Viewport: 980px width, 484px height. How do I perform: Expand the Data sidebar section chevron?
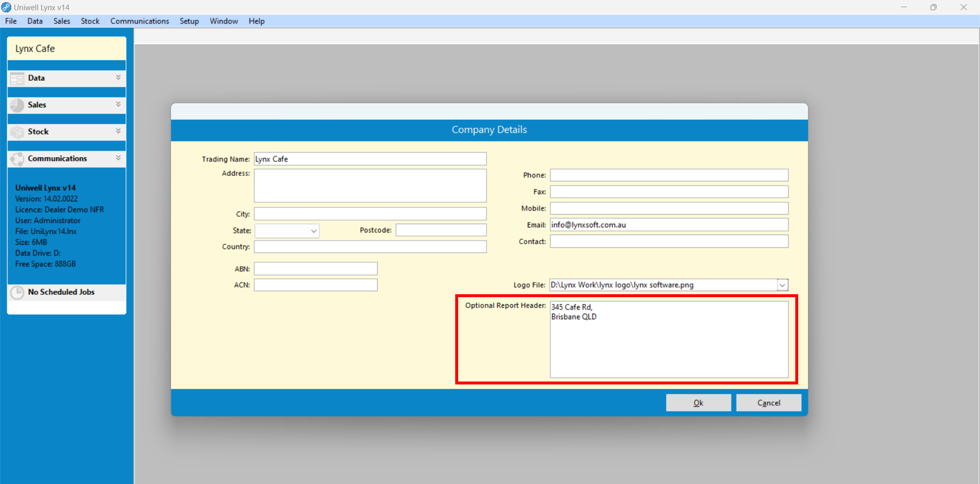coord(118,77)
